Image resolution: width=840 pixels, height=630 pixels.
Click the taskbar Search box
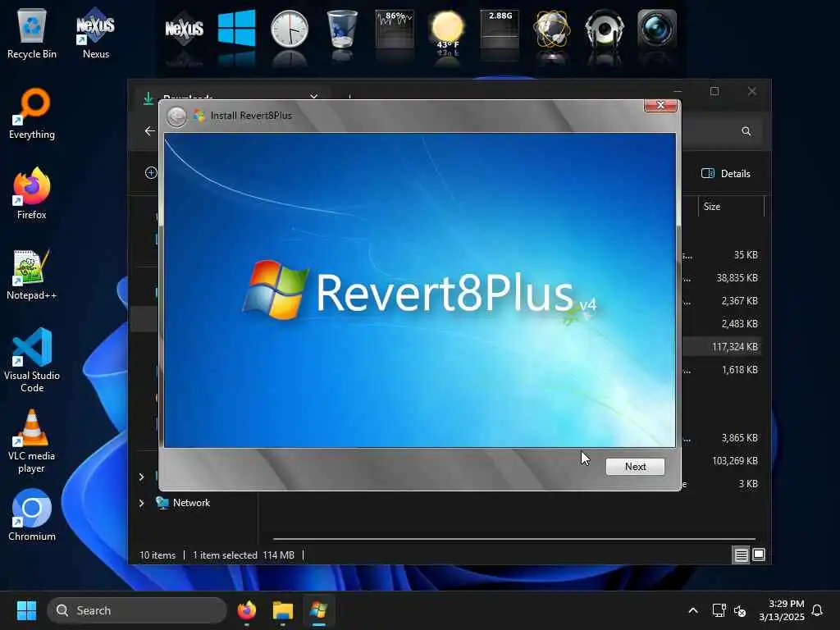[x=137, y=610]
